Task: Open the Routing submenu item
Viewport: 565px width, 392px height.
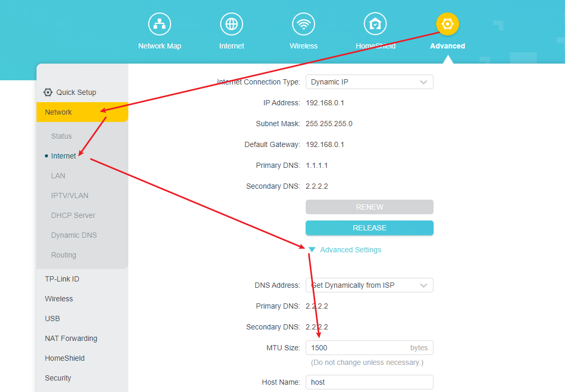Action: [x=64, y=255]
